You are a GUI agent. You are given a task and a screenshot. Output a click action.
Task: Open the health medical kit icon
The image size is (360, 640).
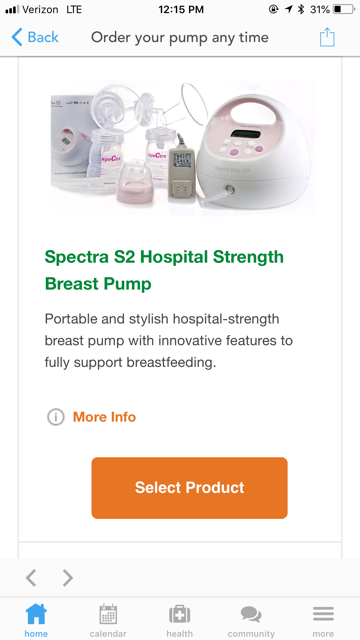coord(180,614)
